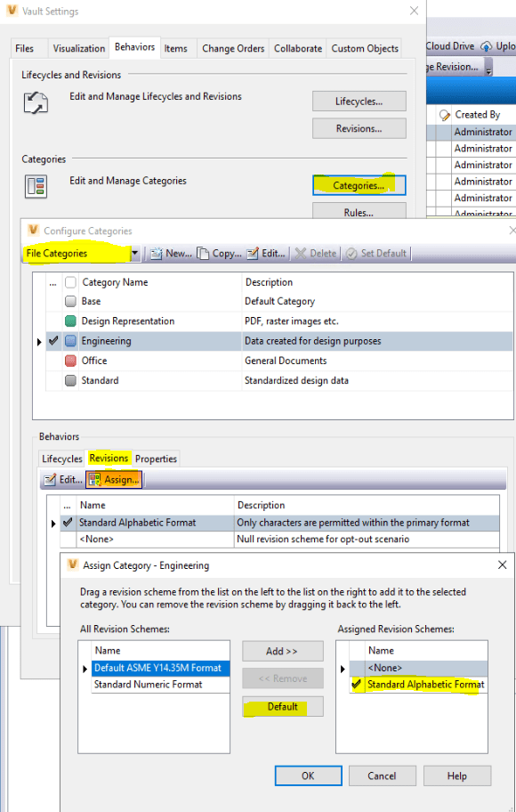Image resolution: width=516 pixels, height=812 pixels.
Task: Click Default button
Action: coord(283,707)
